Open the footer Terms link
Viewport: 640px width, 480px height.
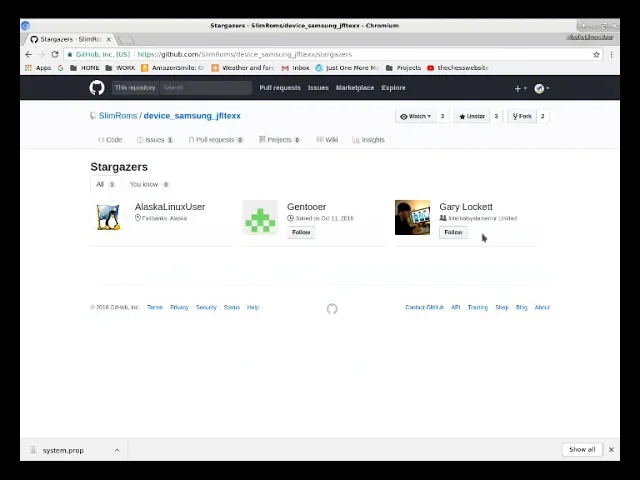click(x=155, y=307)
